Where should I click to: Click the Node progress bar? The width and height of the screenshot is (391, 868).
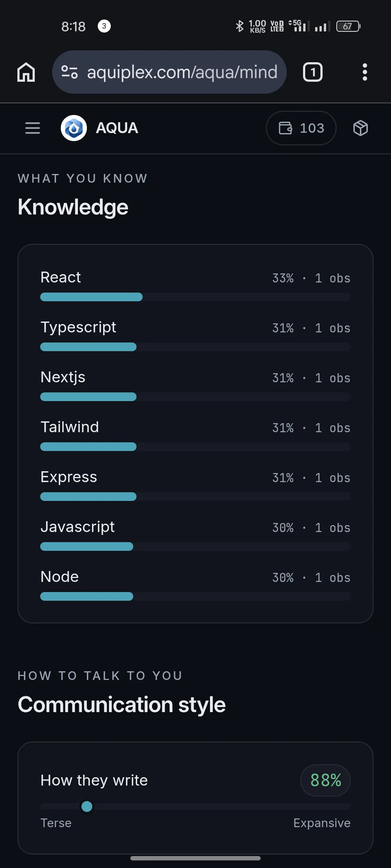(195, 596)
